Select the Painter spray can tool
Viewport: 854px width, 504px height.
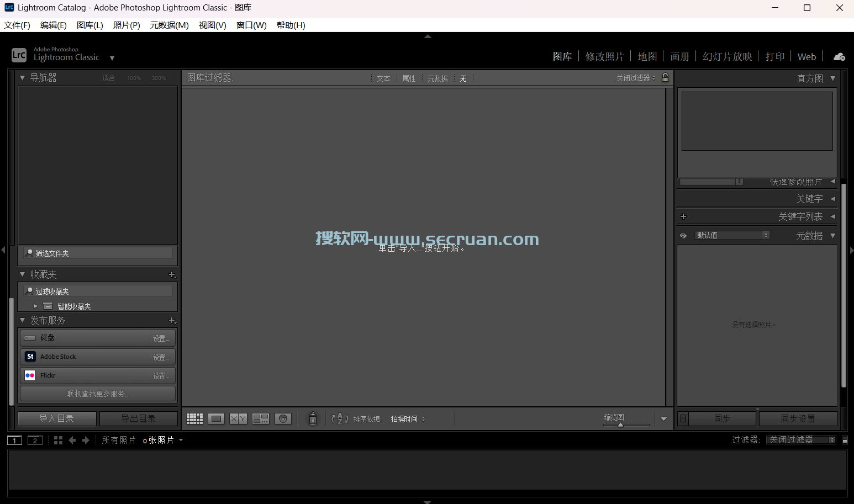click(313, 418)
